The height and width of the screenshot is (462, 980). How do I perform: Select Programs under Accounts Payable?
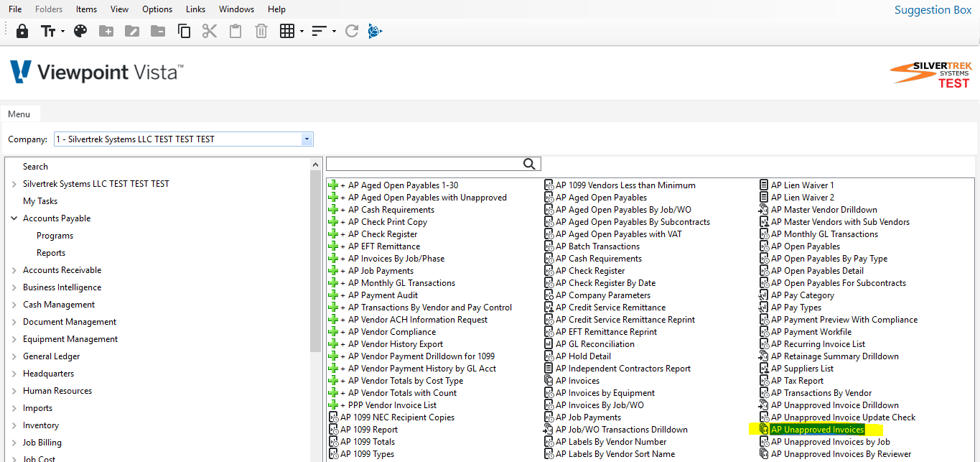55,236
